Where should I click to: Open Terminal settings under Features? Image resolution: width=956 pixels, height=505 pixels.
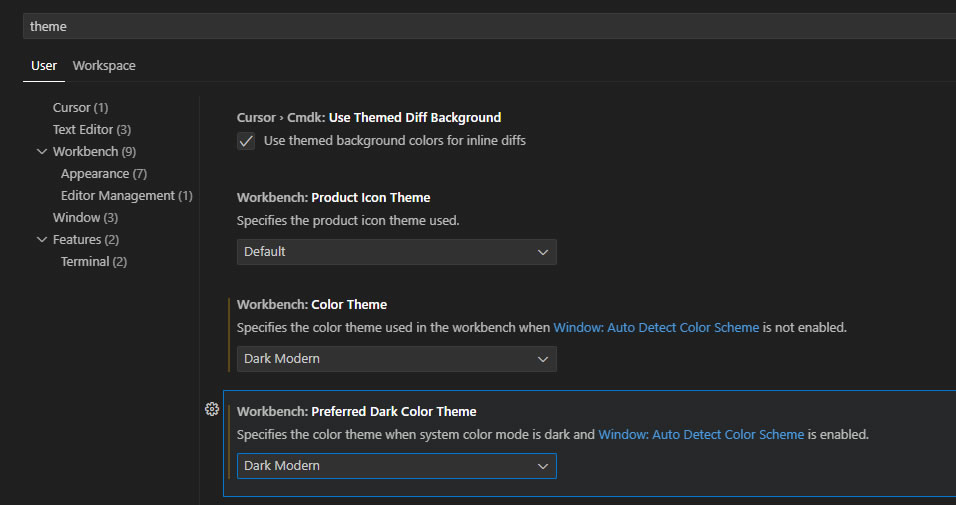(93, 262)
